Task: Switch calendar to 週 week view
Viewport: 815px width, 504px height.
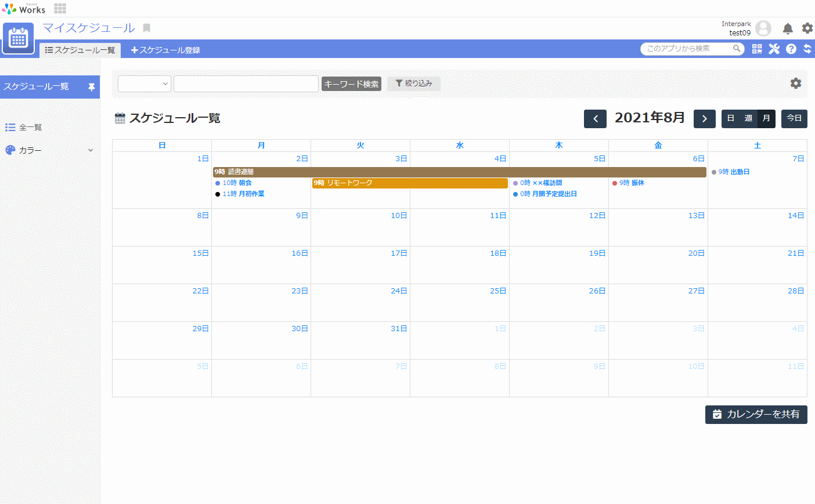Action: click(748, 118)
